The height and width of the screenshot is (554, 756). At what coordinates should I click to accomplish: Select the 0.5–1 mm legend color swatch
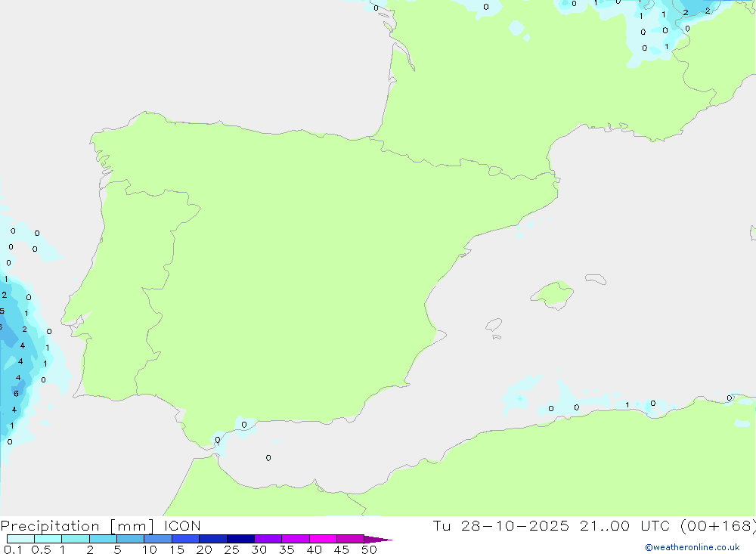(x=48, y=539)
